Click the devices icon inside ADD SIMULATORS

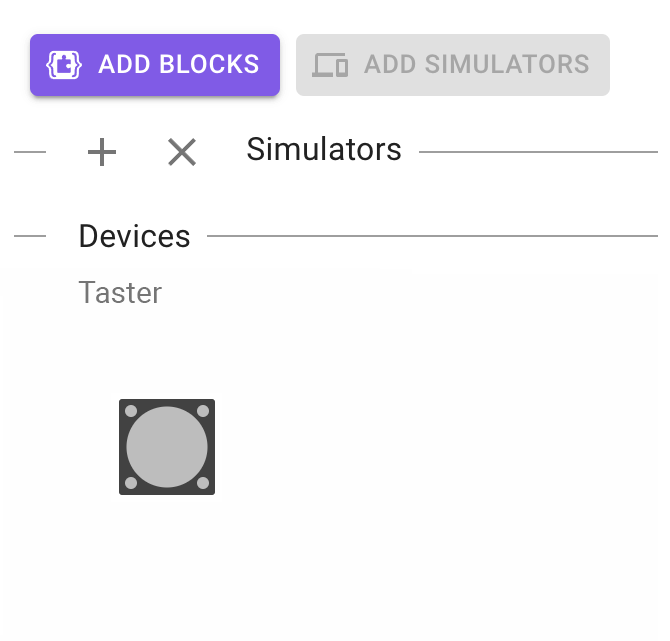pyautogui.click(x=330, y=65)
